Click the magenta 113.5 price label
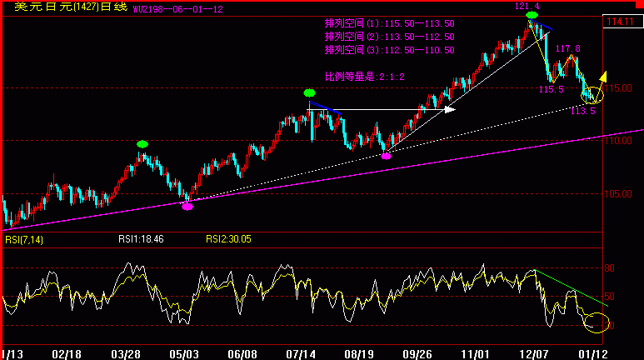This screenshot has height=360, width=644. [x=583, y=111]
